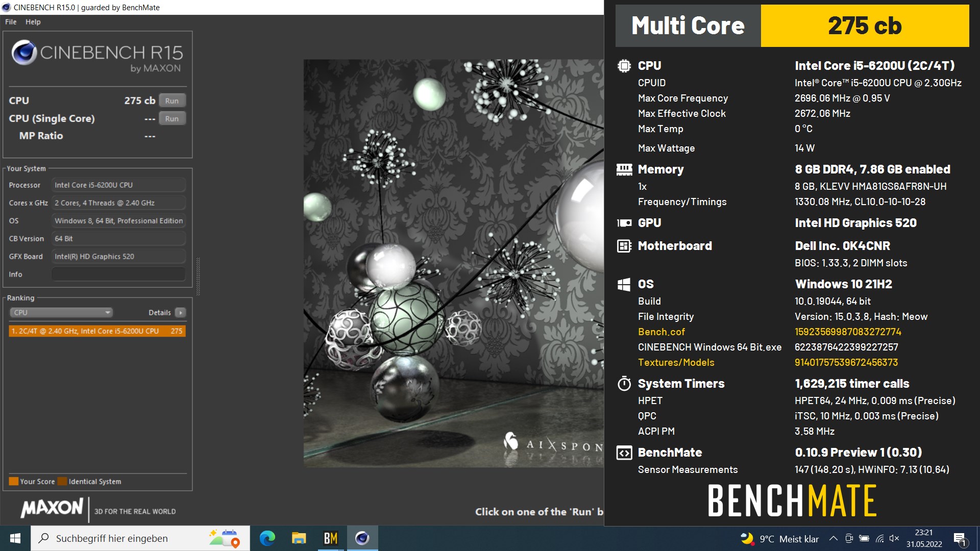This screenshot has width=980, height=551.
Task: Open the Help menu
Action: [33, 22]
